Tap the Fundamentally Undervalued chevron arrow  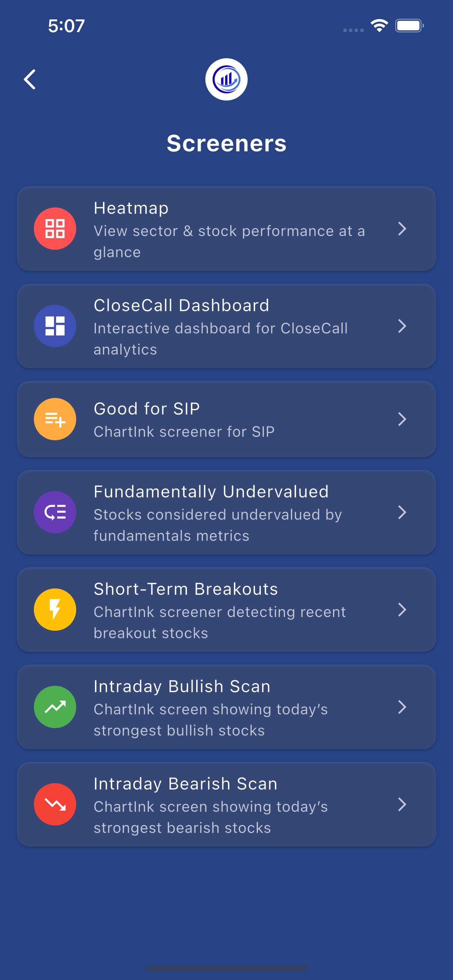pos(402,513)
